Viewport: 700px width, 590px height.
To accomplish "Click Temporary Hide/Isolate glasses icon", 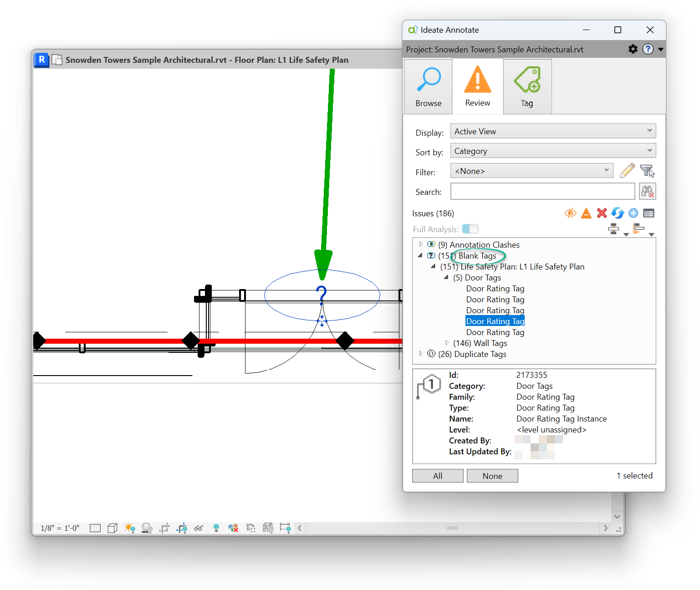I will [199, 528].
